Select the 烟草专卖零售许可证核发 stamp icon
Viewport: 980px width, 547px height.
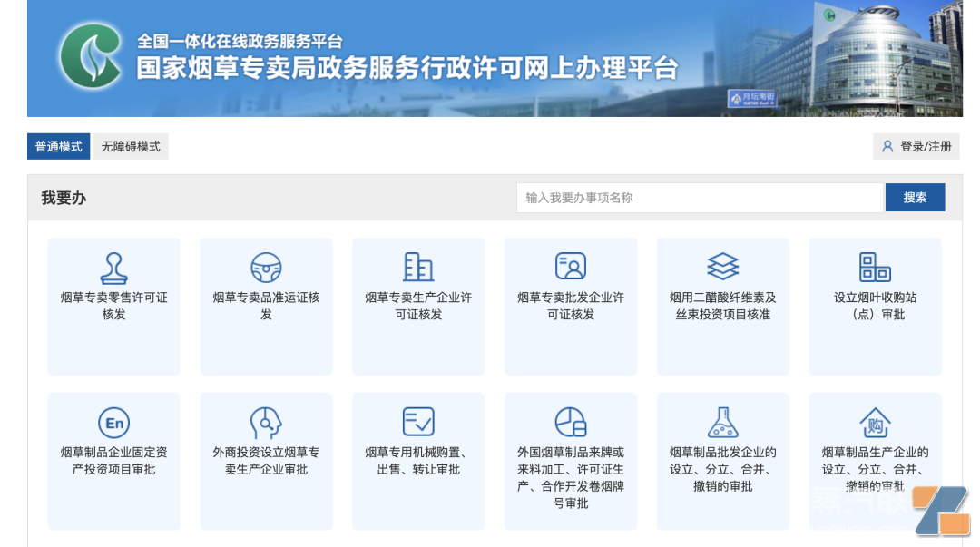click(113, 268)
